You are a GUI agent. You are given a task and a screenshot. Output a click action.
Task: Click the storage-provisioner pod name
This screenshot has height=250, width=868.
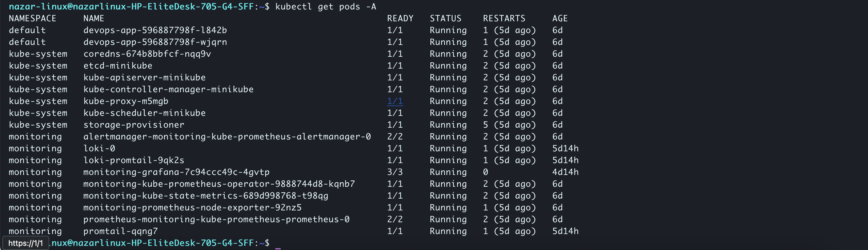134,125
